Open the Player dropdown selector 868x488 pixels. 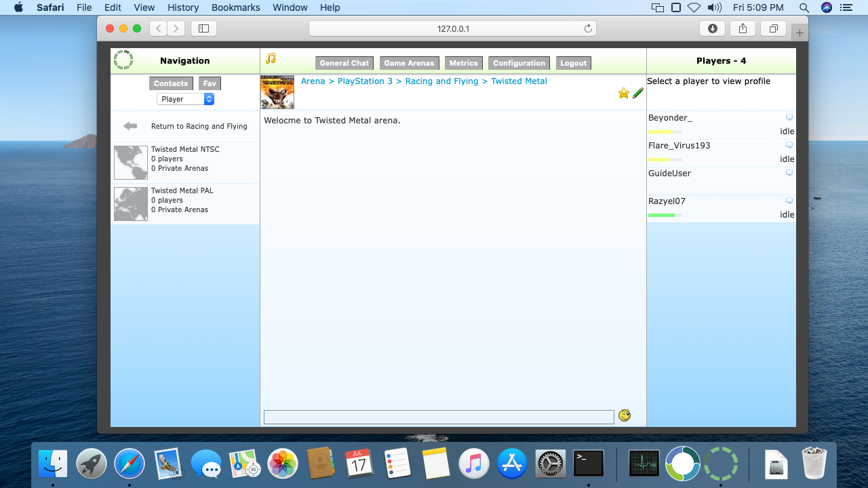[185, 99]
